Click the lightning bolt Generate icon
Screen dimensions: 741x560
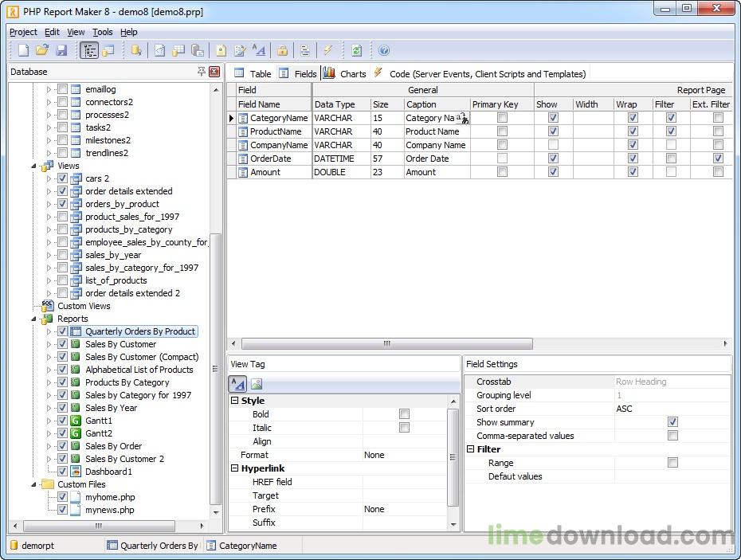click(x=327, y=51)
